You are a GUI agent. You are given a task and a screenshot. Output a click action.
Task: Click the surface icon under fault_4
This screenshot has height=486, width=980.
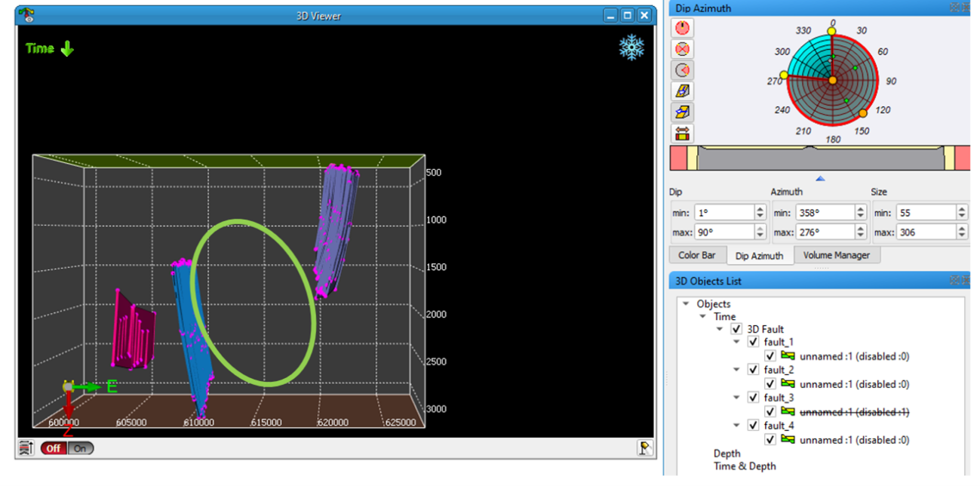click(x=788, y=440)
